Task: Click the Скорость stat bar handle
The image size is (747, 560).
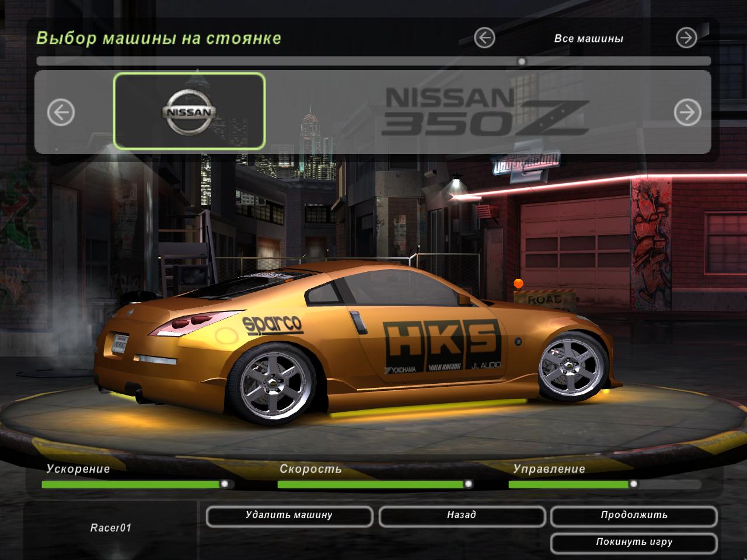Action: coord(468,484)
